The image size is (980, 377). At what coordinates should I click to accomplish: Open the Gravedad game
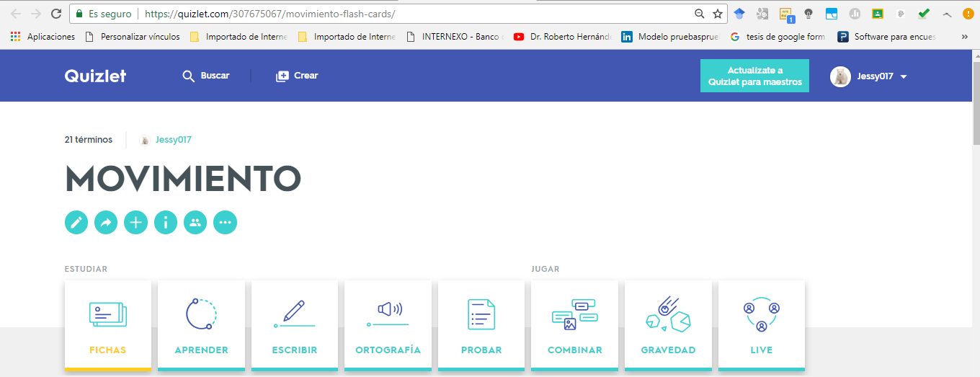668,326
